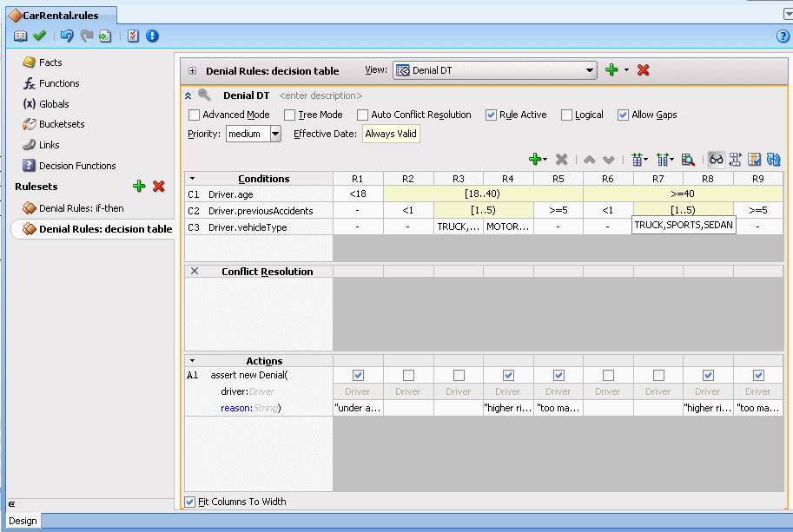Click the find magnifier icon in table toolbar
793x532 pixels.
click(688, 160)
